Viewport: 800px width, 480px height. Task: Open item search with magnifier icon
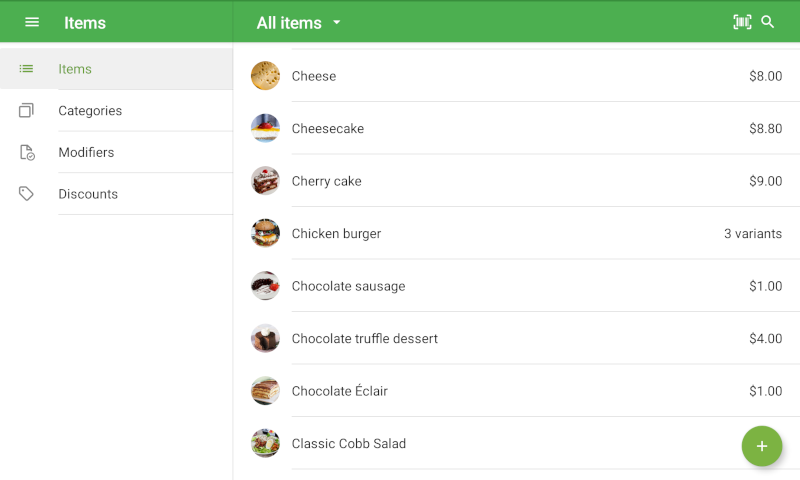pyautogui.click(x=768, y=22)
